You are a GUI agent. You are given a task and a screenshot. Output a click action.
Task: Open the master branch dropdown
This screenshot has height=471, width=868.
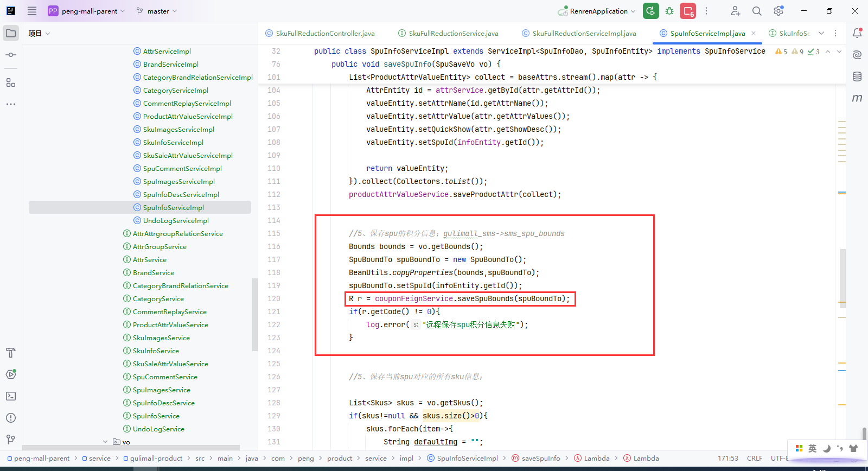pyautogui.click(x=157, y=11)
